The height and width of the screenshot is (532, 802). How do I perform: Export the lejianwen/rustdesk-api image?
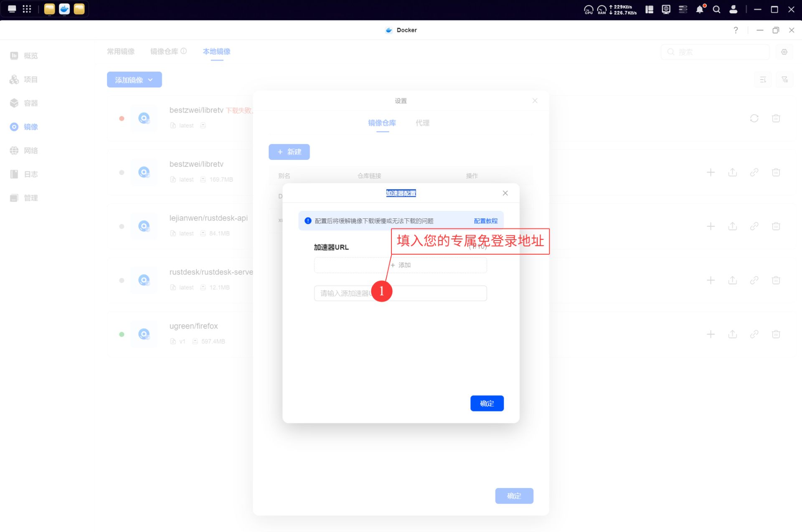732,226
